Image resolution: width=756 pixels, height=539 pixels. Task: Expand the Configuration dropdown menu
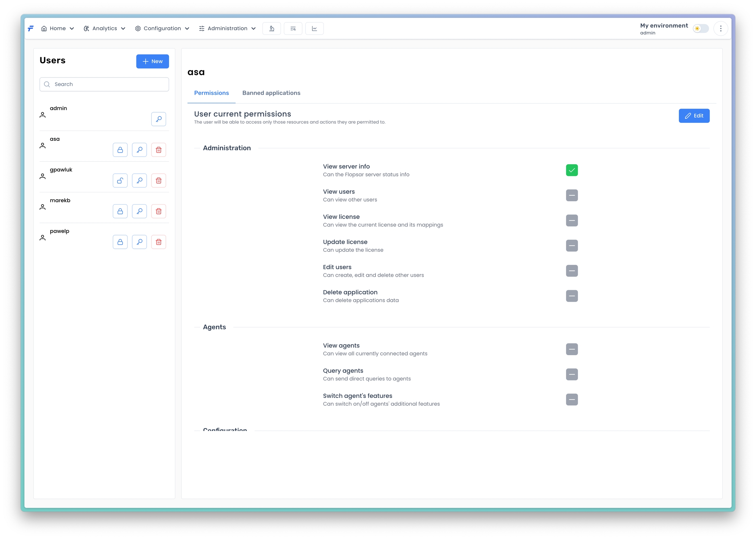(162, 29)
